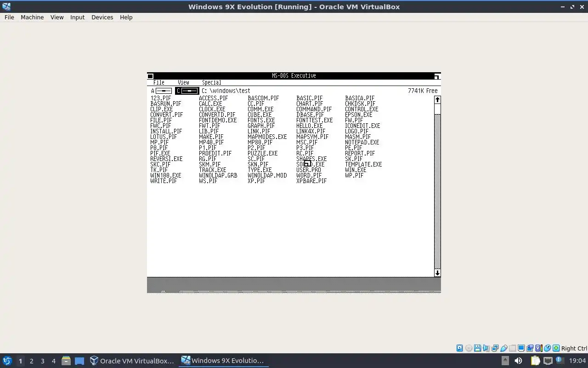Select CHKDSK.PIF in the file list
Screen dimensions: 588x368
tap(360, 103)
